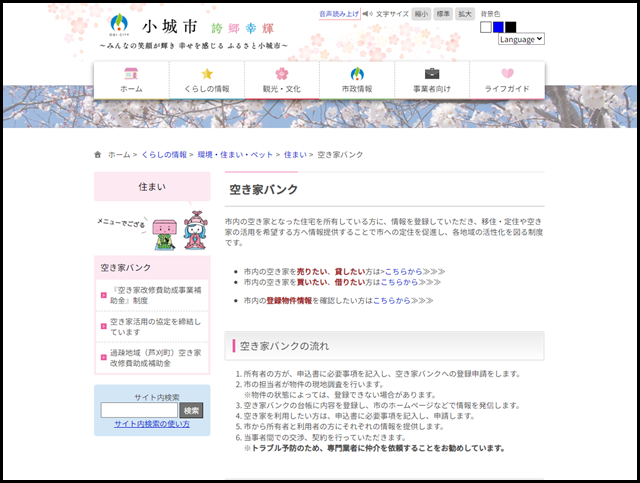Click the 検索 search button
The height and width of the screenshot is (483, 640).
(191, 410)
